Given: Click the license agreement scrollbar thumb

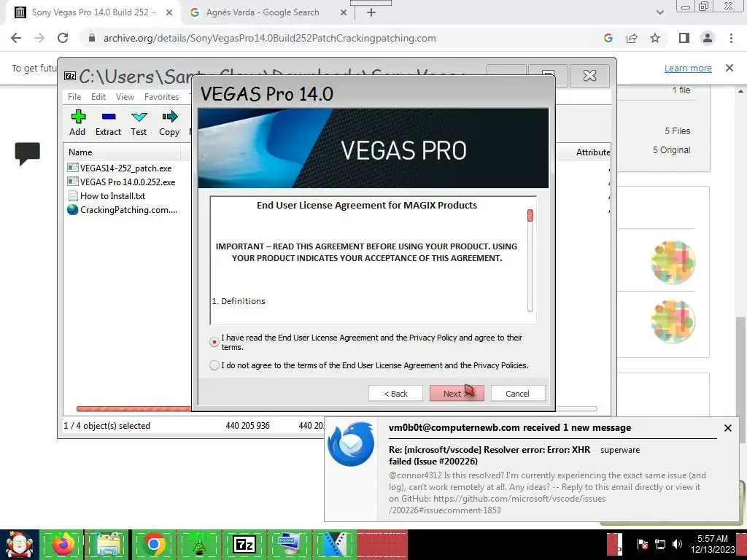Looking at the screenshot, I should 530,216.
